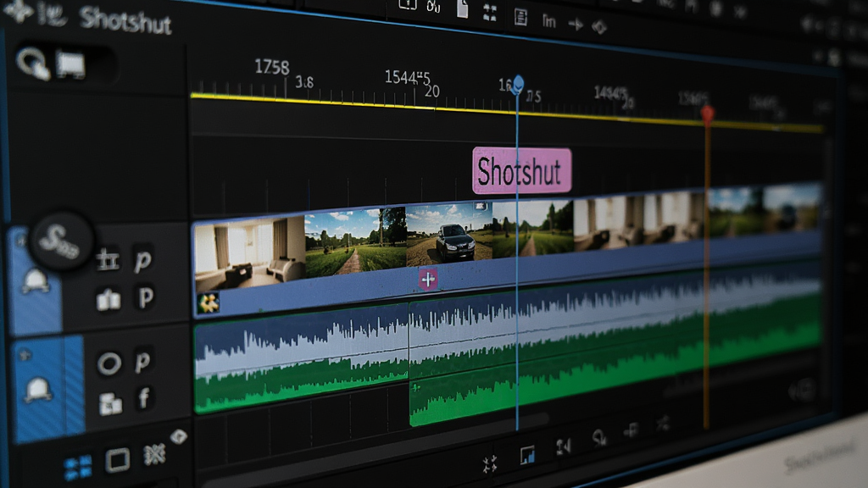Image resolution: width=868 pixels, height=488 pixels.
Task: Select the first park path thumbnail
Action: (355, 242)
